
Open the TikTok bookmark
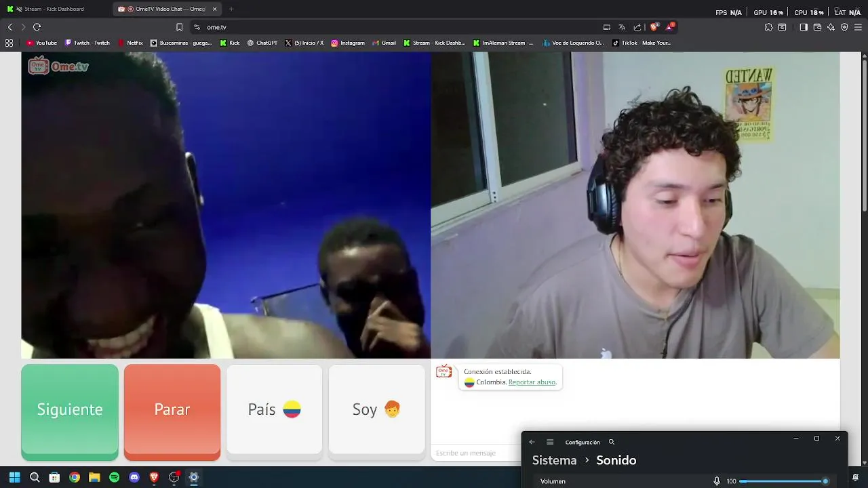coord(642,43)
